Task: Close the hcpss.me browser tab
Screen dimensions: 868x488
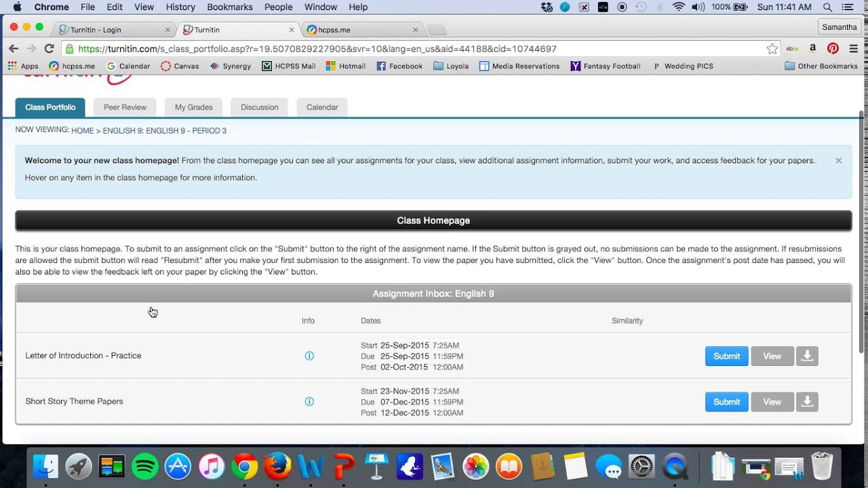Action: click(x=416, y=30)
